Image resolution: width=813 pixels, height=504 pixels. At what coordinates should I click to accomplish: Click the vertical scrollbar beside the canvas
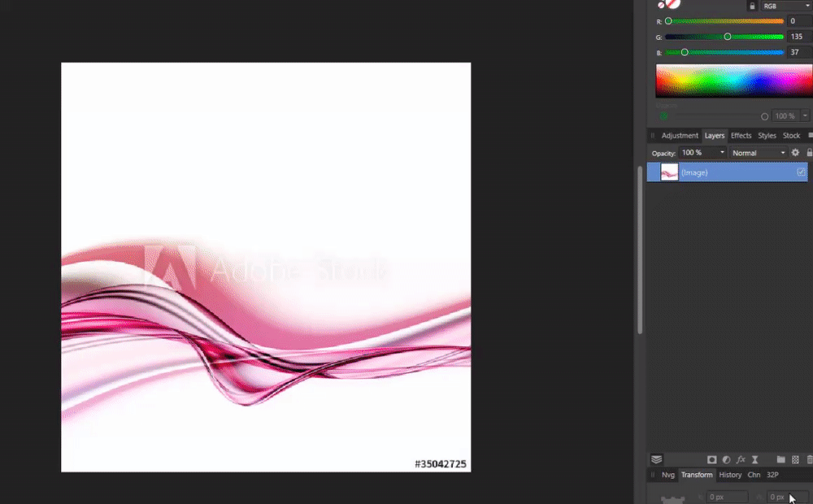click(x=640, y=250)
